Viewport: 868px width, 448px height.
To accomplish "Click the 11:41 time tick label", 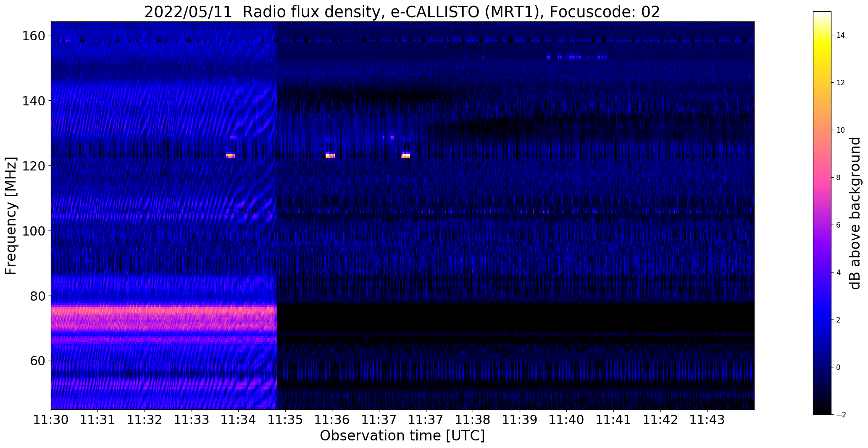I will (x=613, y=419).
